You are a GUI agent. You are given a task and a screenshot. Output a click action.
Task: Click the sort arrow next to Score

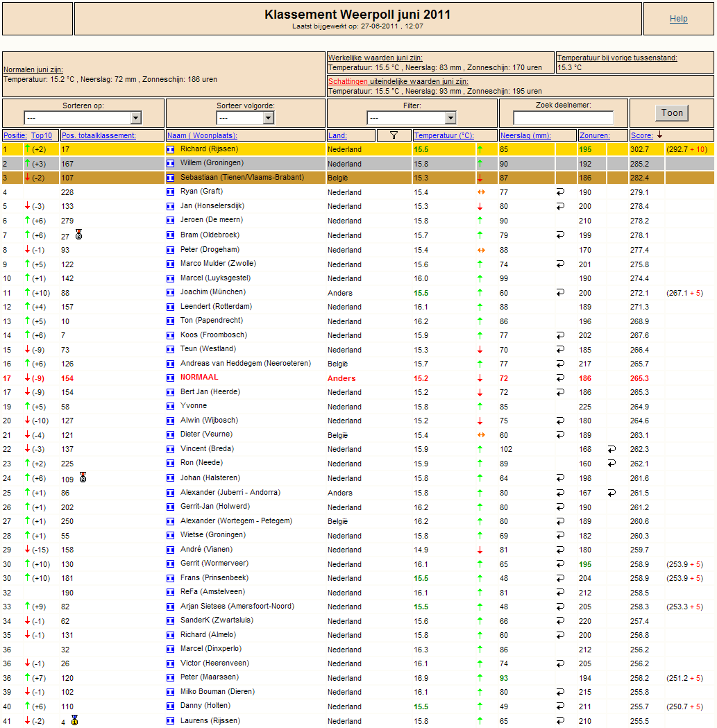(659, 135)
